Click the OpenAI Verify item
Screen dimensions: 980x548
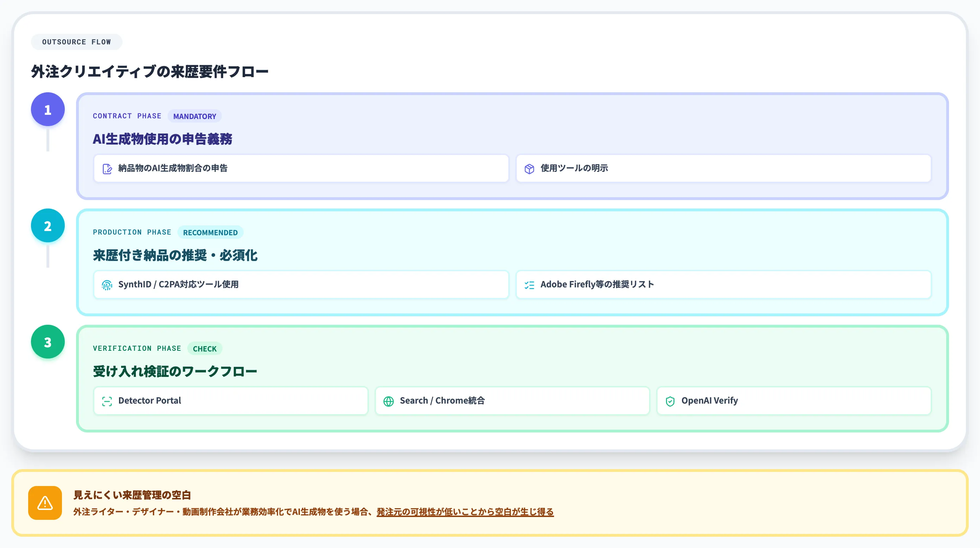click(793, 401)
